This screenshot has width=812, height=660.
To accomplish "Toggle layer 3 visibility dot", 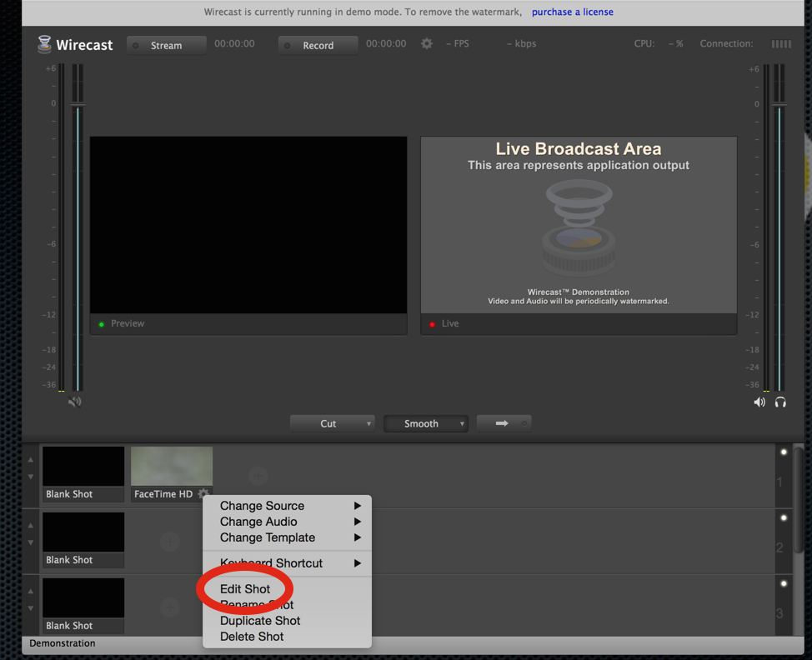I will pos(784,583).
